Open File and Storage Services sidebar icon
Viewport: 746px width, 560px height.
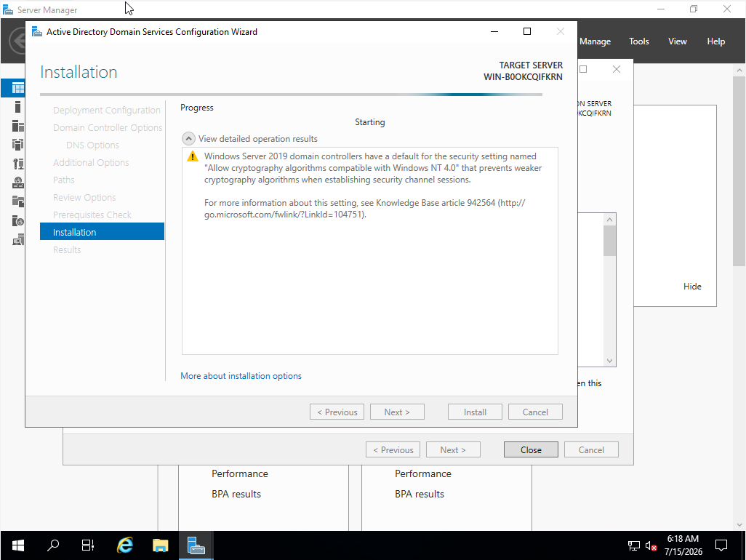click(17, 201)
